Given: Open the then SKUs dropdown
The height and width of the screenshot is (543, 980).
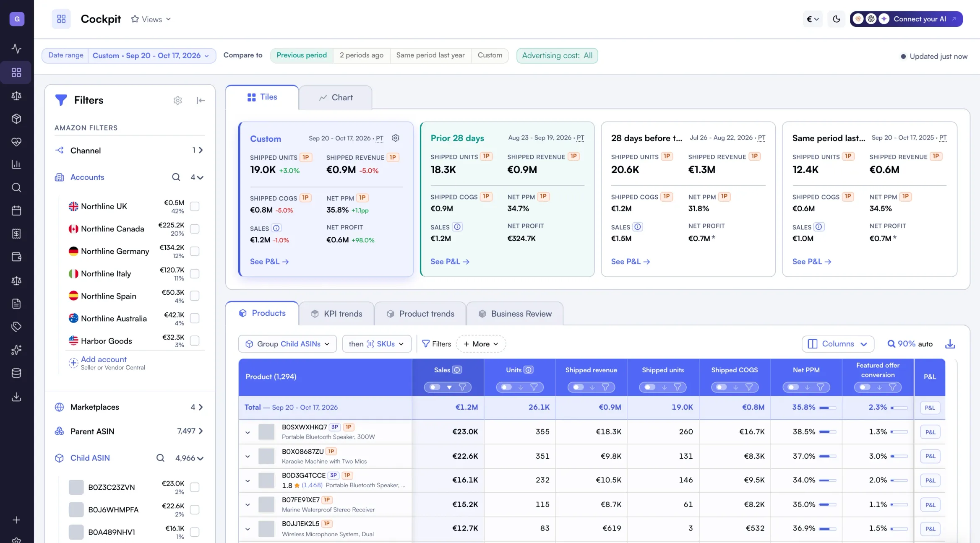Looking at the screenshot, I should (x=376, y=344).
